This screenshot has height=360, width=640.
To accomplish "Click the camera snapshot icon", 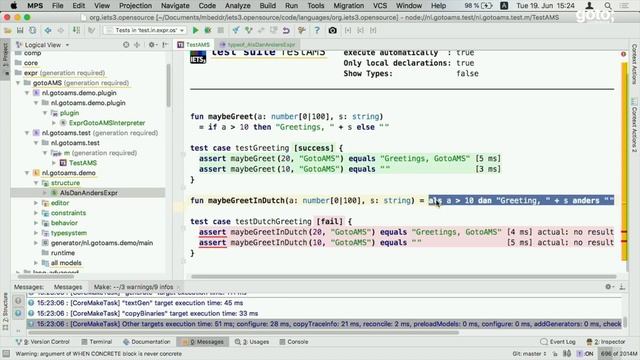I will tap(333, 31).
